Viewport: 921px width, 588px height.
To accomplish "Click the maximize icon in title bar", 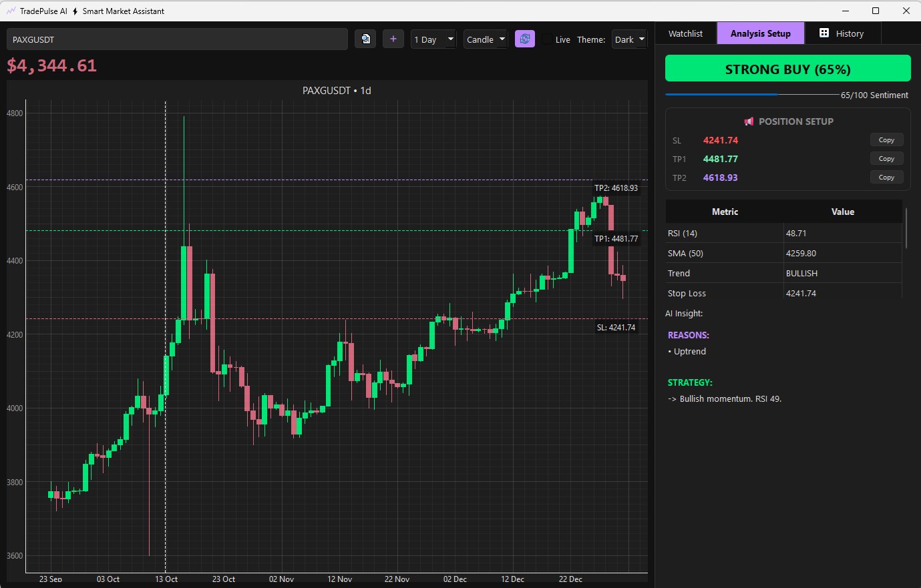I will point(876,11).
